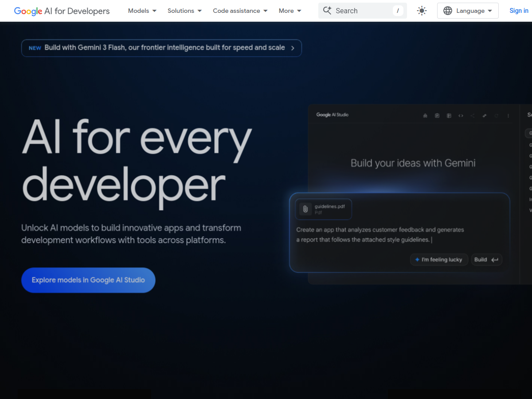532x399 pixels.
Task: Click the code brackets icon in AI Studio preview
Action: (461, 116)
